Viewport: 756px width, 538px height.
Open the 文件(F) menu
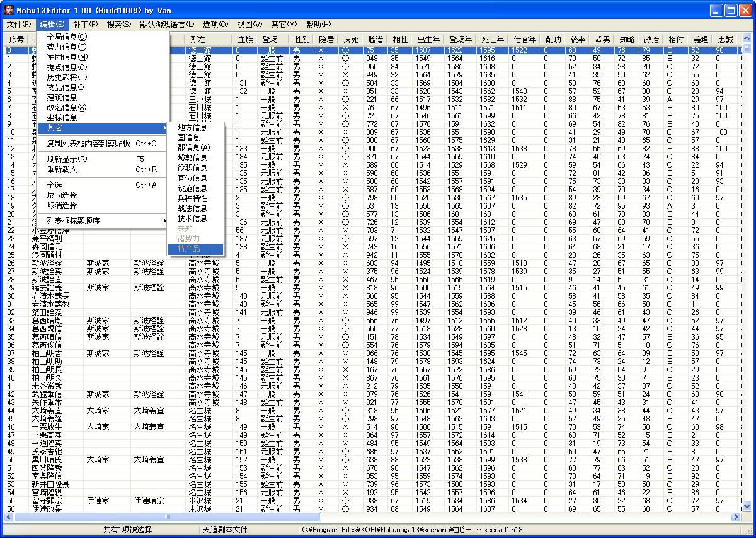pyautogui.click(x=18, y=25)
